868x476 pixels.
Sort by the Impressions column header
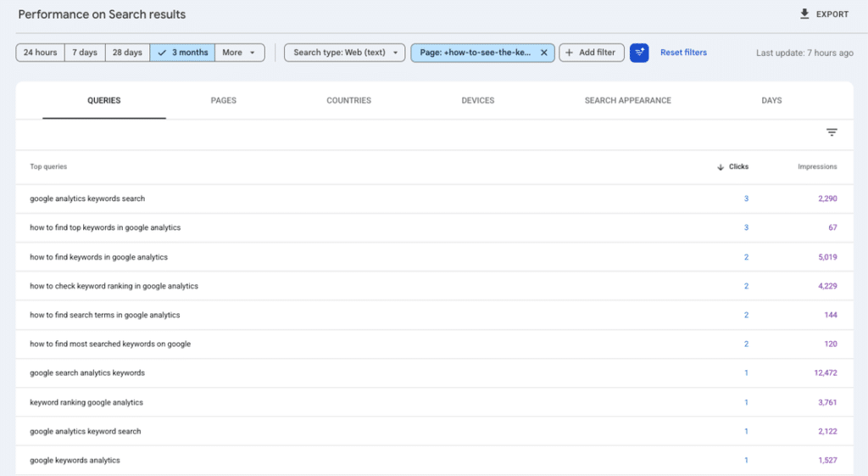tap(817, 167)
